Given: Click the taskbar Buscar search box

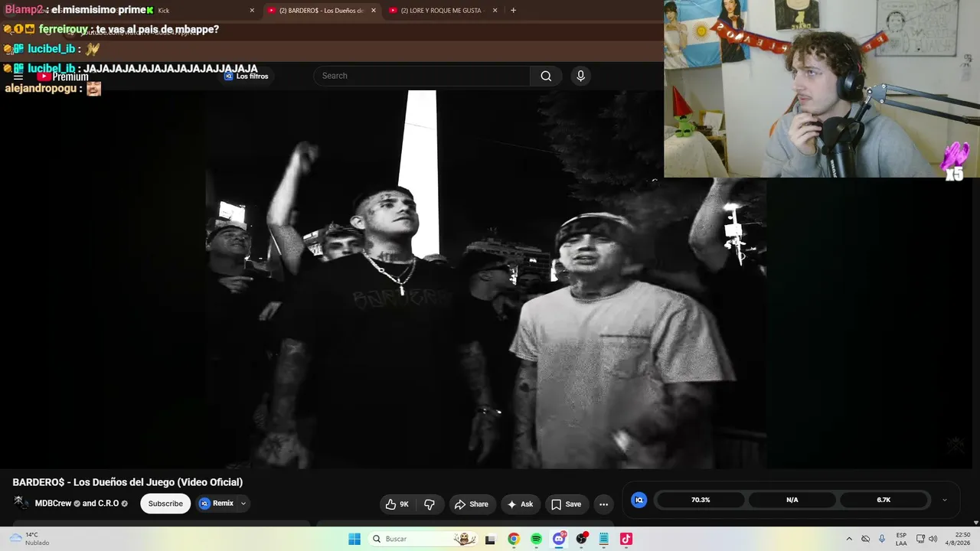Looking at the screenshot, I should pyautogui.click(x=422, y=539).
